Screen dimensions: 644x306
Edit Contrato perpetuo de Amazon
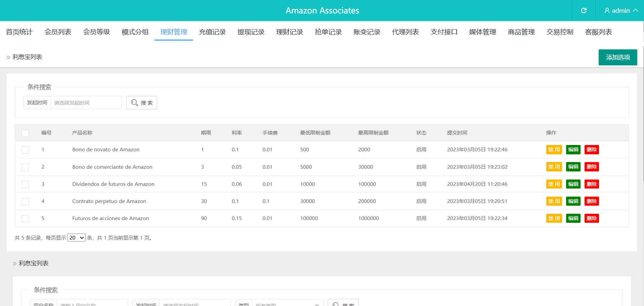tap(573, 201)
